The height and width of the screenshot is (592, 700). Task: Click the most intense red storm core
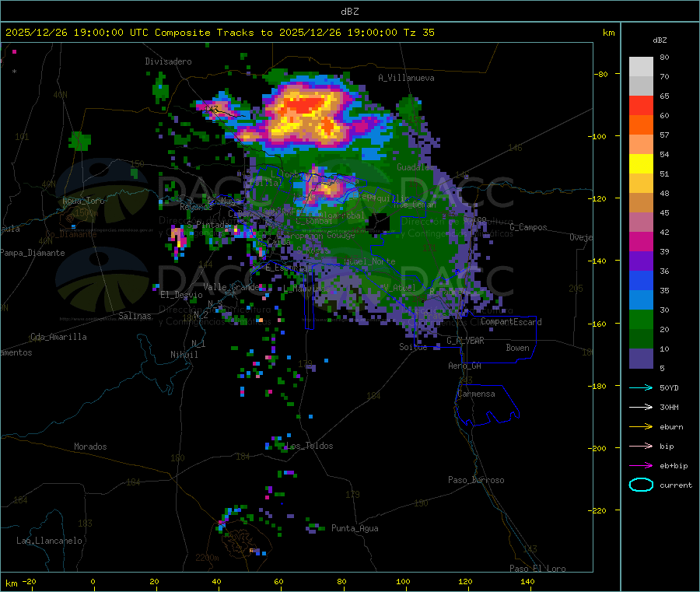305,105
